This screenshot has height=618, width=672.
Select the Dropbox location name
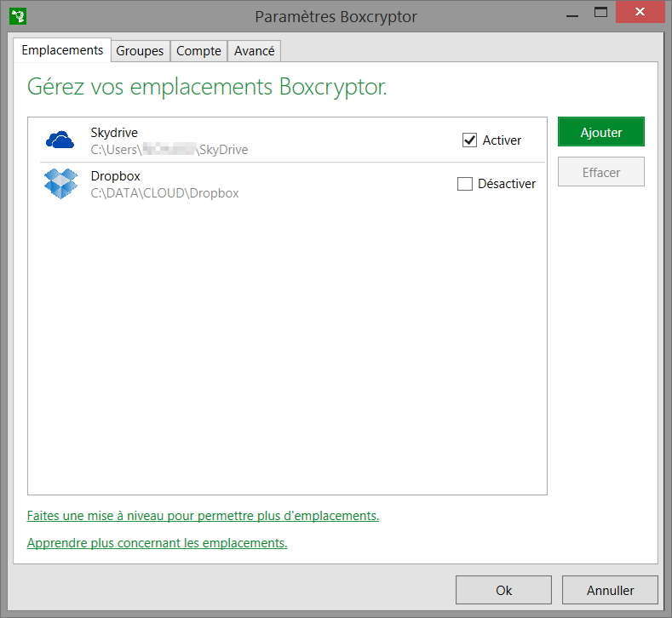[115, 176]
